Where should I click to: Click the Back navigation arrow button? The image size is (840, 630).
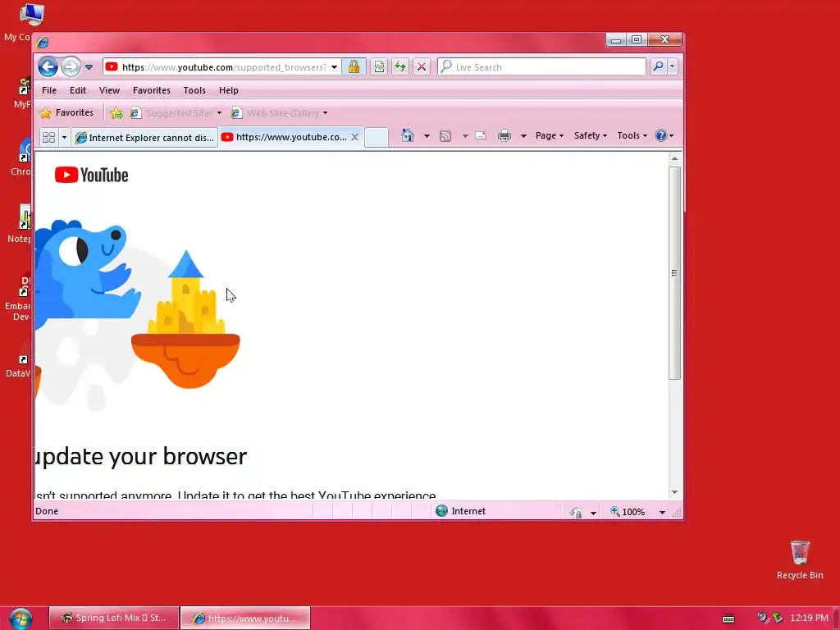pyautogui.click(x=48, y=67)
